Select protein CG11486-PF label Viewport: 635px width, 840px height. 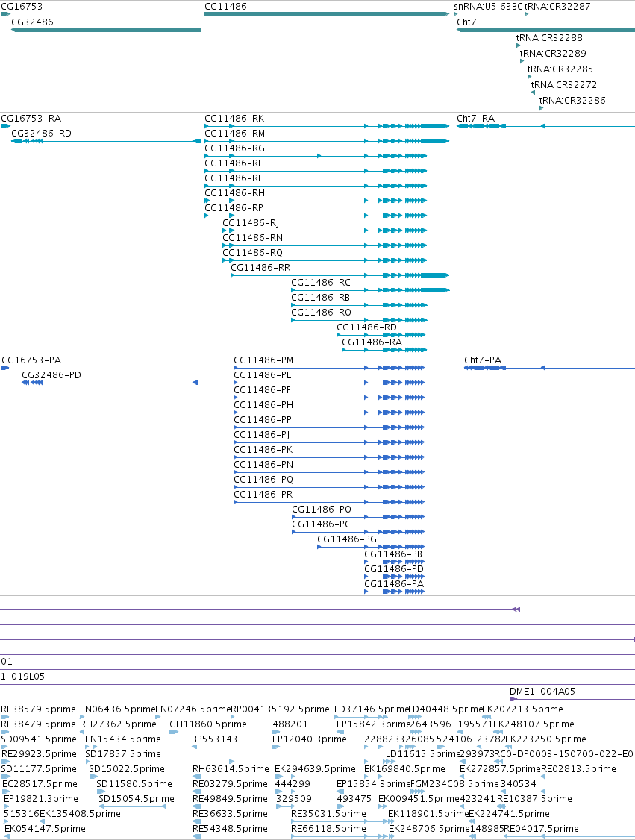263,391
